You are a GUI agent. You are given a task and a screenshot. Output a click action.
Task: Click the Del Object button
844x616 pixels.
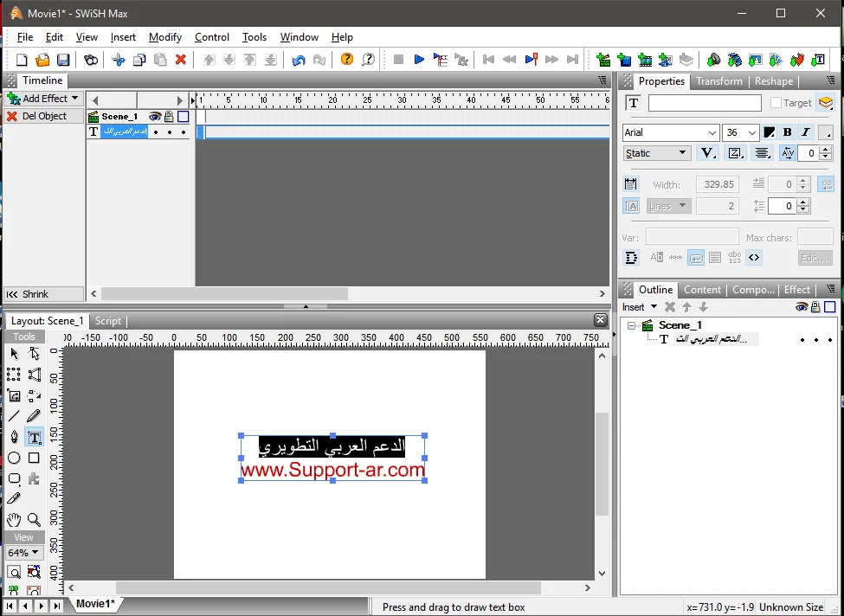point(43,116)
